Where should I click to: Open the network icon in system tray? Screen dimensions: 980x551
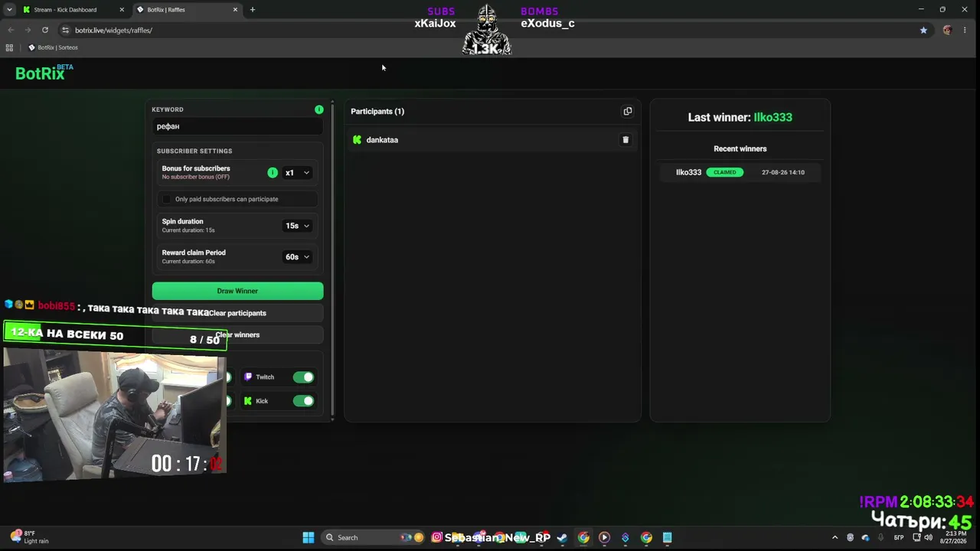coord(916,537)
